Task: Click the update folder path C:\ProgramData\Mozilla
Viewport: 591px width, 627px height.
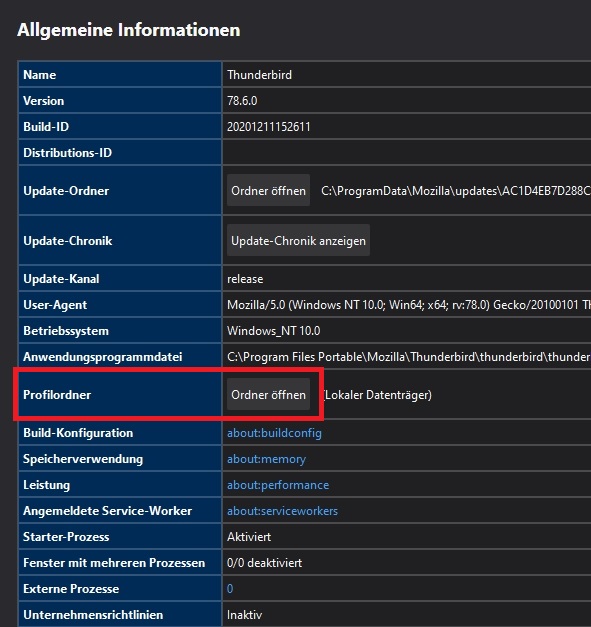Action: click(456, 191)
